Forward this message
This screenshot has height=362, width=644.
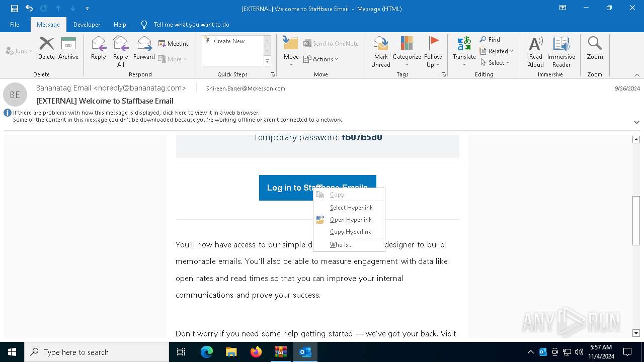point(144,48)
